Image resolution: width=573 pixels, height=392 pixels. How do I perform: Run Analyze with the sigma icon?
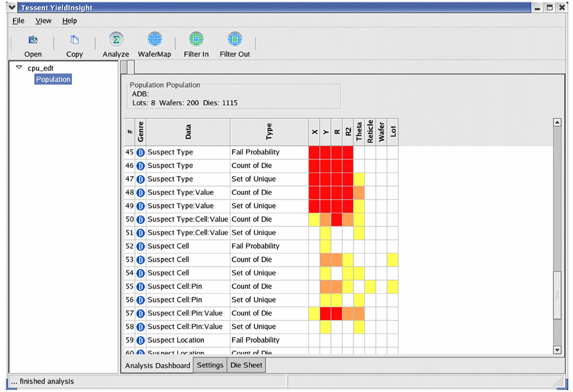[x=116, y=39]
